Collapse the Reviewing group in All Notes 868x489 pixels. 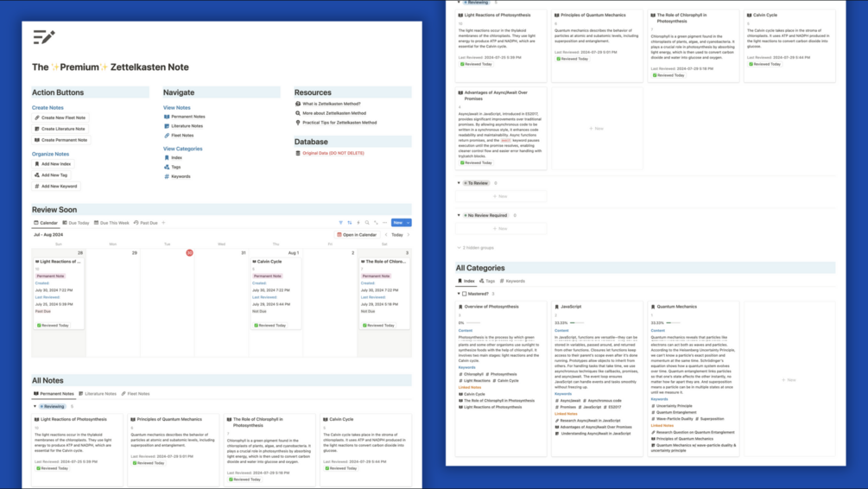coord(35,406)
